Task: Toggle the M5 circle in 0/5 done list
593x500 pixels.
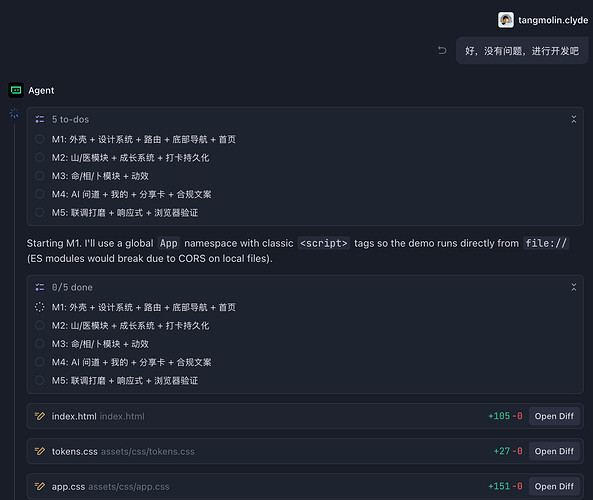Action: 39,380
